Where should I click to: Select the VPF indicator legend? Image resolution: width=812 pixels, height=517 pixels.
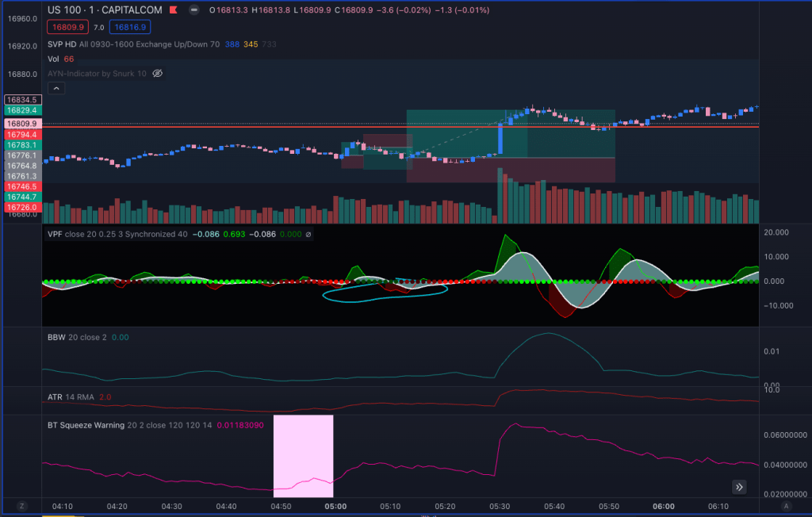56,234
